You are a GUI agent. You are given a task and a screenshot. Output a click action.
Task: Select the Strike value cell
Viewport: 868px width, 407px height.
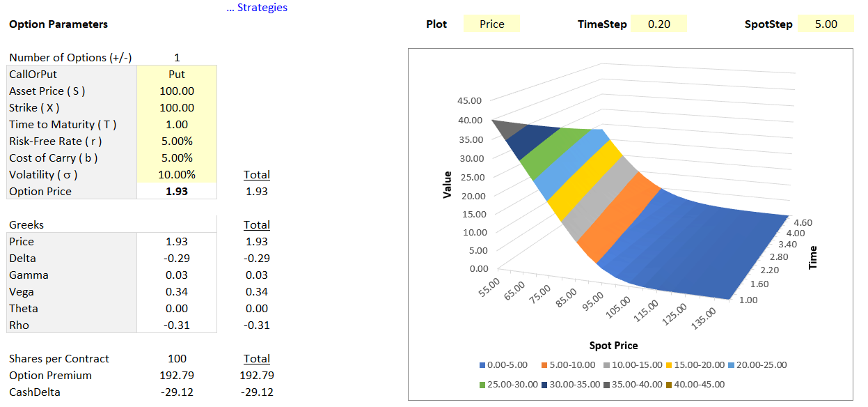pos(177,107)
